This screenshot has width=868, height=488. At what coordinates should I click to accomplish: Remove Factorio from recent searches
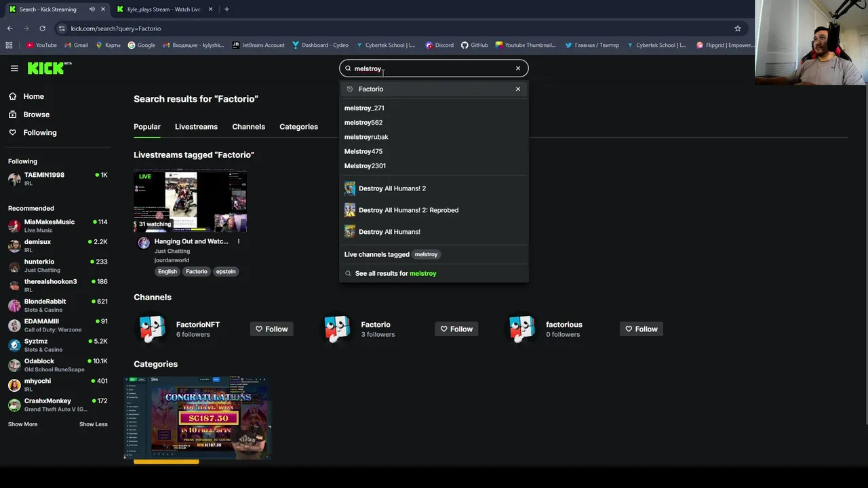point(518,89)
